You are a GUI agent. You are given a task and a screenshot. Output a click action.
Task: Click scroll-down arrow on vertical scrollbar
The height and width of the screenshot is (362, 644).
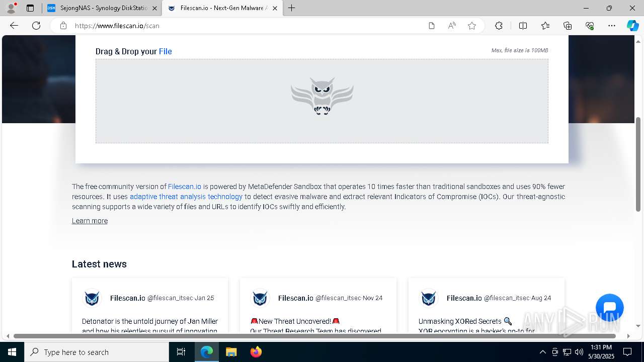[638, 326]
